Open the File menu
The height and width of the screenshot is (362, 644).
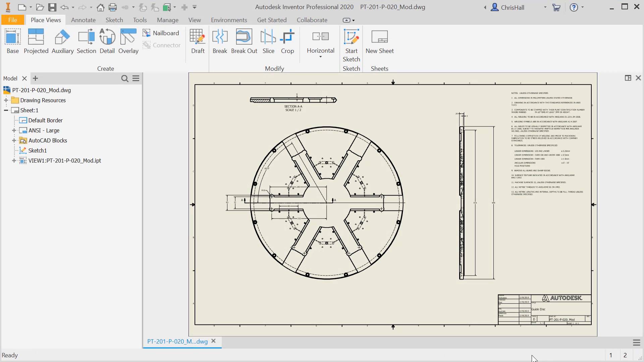12,20
